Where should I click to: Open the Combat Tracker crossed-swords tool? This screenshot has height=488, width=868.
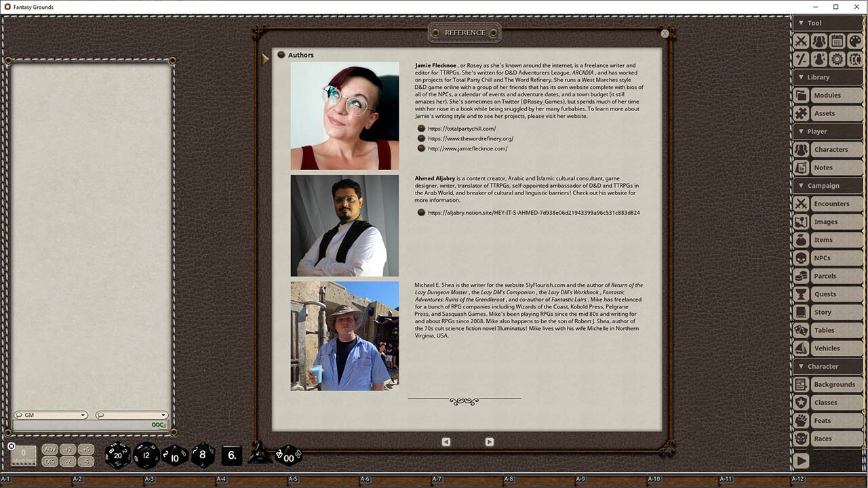(x=801, y=41)
